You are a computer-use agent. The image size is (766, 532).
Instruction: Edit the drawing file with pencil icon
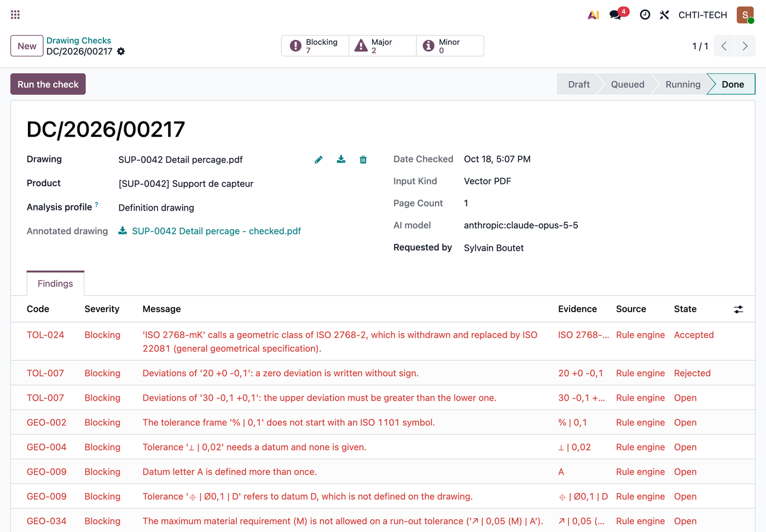tap(318, 160)
